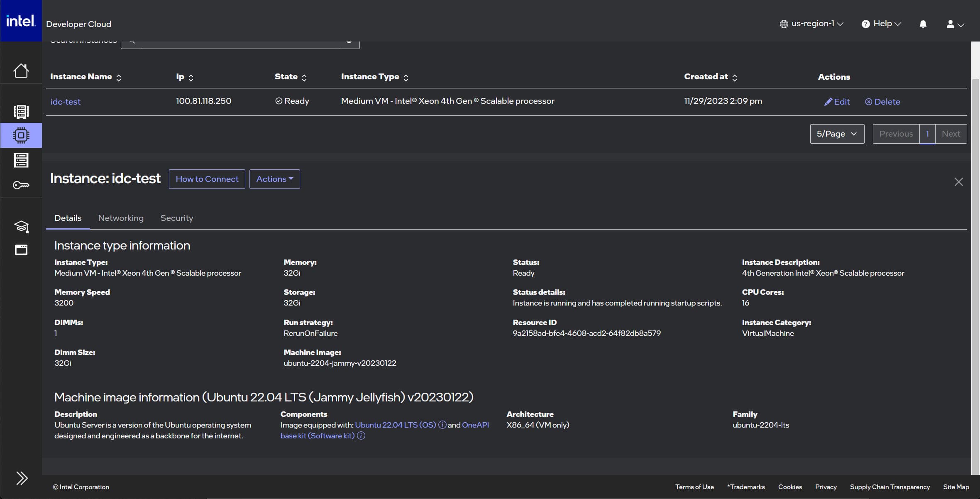This screenshot has height=499, width=980.
Task: Click info icon next to Ubuntu 22.04 LTS
Action: 442,425
